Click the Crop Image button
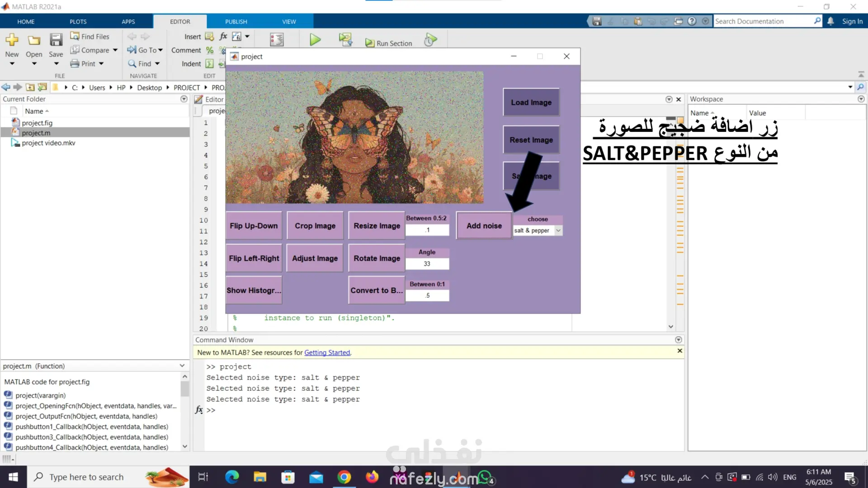Viewport: 868px width, 488px height. point(315,226)
